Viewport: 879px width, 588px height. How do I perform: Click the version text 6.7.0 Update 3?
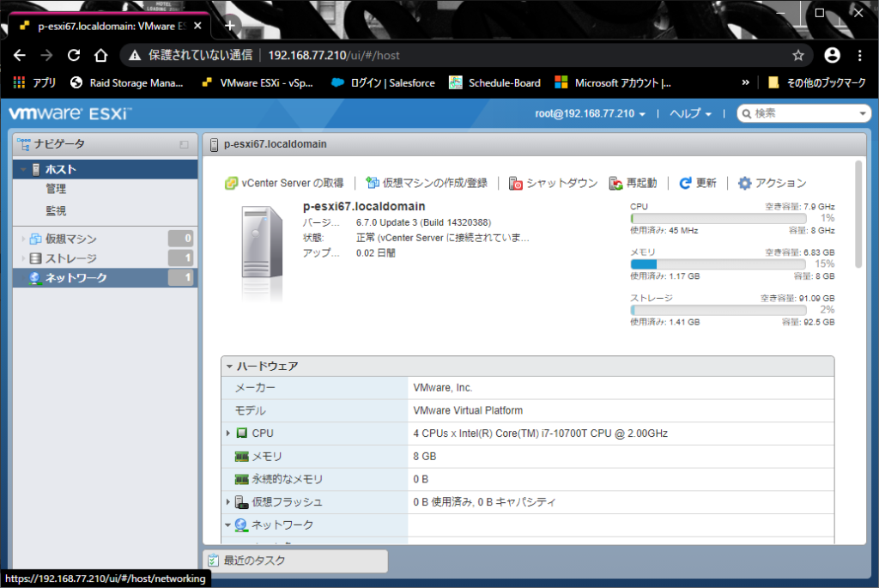click(x=423, y=222)
